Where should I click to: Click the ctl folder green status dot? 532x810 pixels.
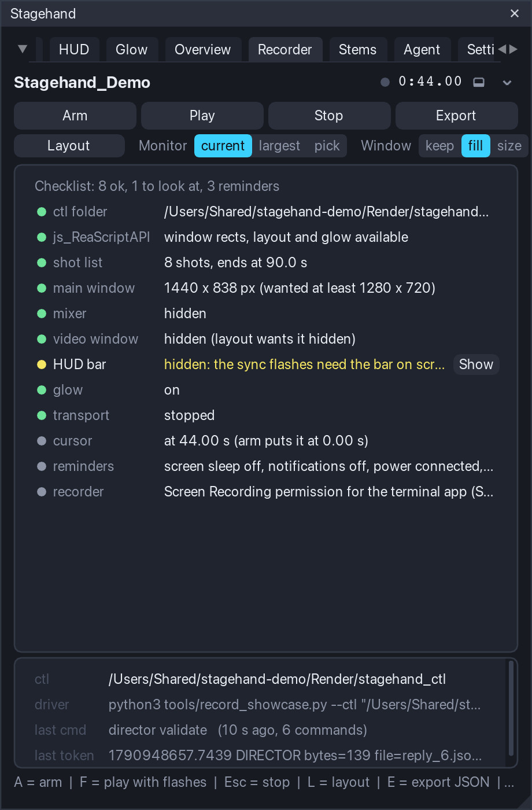coord(42,212)
